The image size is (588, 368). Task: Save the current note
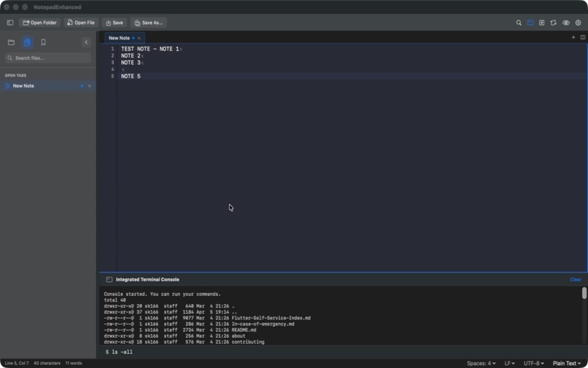tap(115, 23)
